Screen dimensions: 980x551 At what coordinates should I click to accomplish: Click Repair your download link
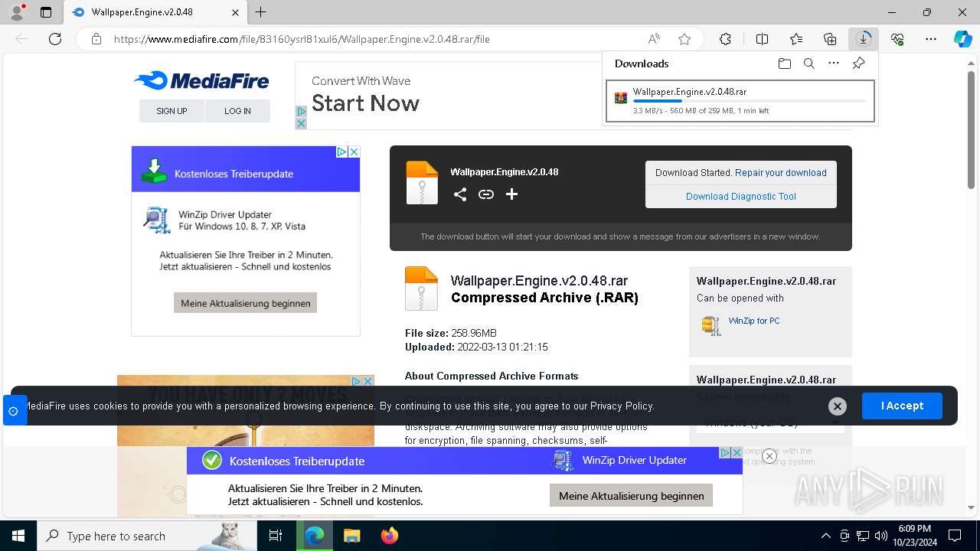pyautogui.click(x=781, y=173)
